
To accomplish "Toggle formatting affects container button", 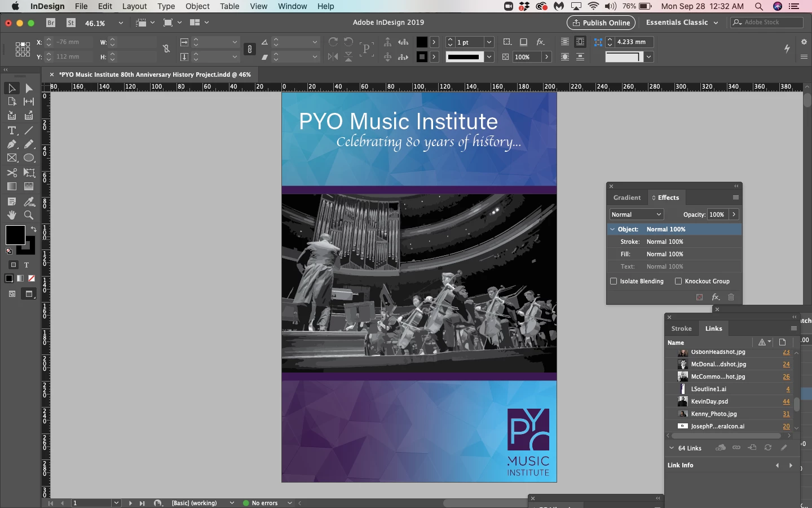I will point(14,265).
